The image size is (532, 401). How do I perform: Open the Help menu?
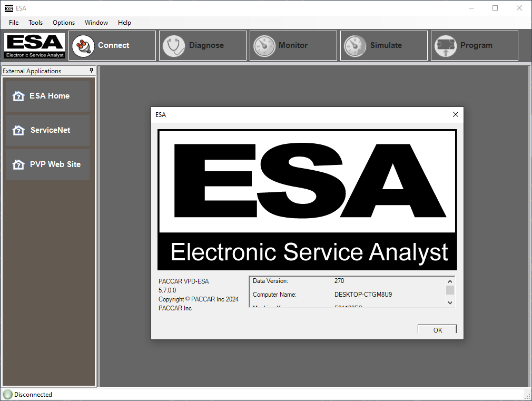click(x=124, y=23)
